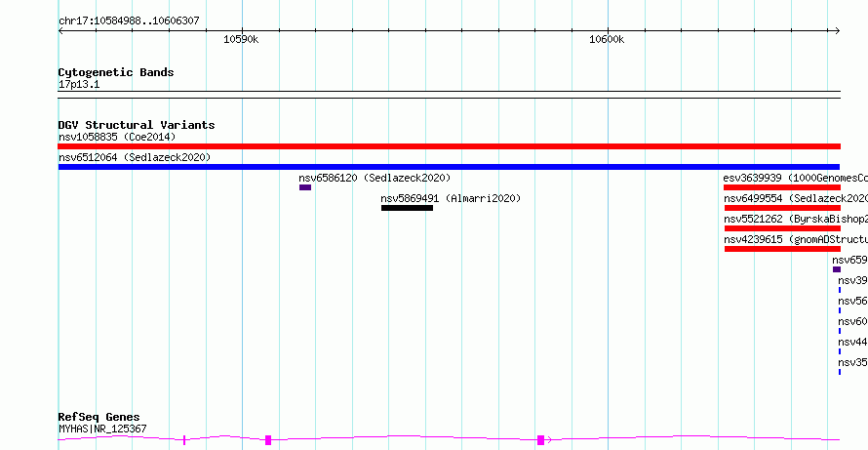Click the nsv5521262 variant label
Screen dimensions: 868x450
tap(796, 219)
